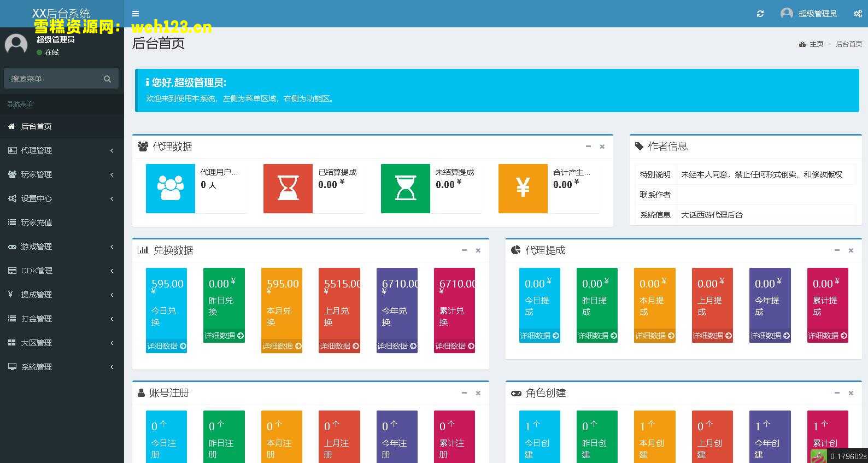Open 详细数据 for 上月兑换
The width and height of the screenshot is (868, 463).
[339, 346]
